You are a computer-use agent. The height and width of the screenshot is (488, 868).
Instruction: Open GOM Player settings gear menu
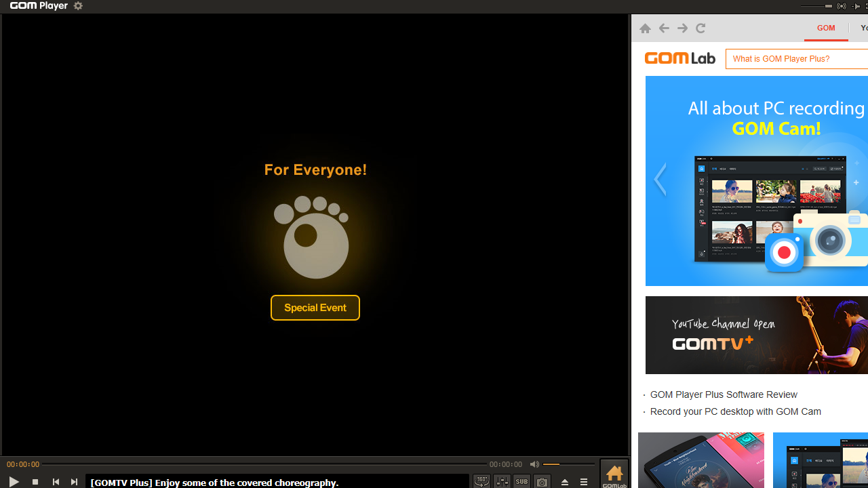(78, 6)
